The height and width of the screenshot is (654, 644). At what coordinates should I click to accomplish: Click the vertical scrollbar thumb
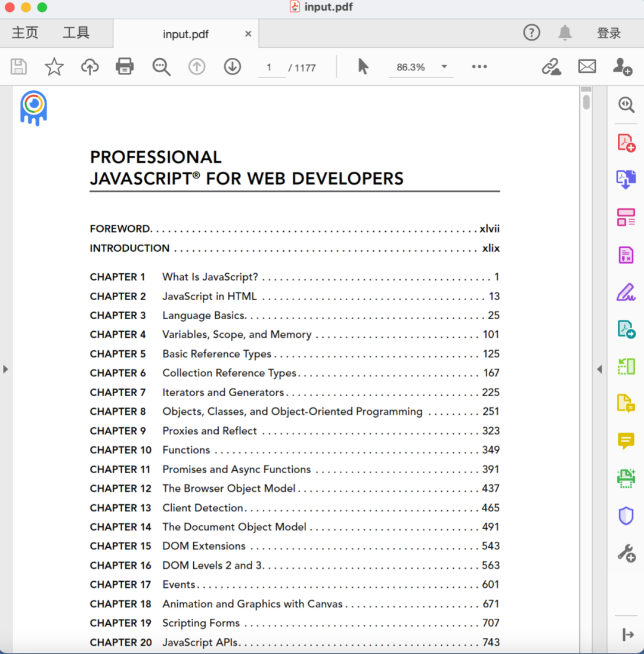(587, 102)
